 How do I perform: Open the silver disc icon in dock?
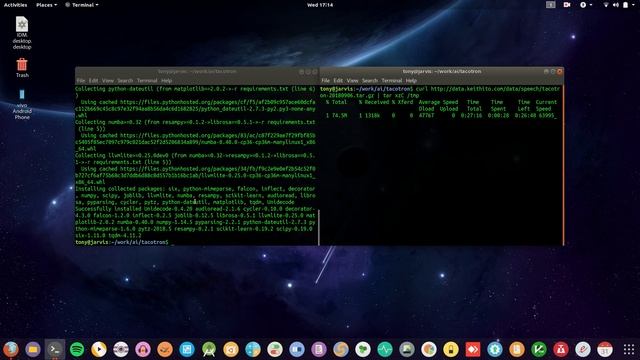[121, 349]
